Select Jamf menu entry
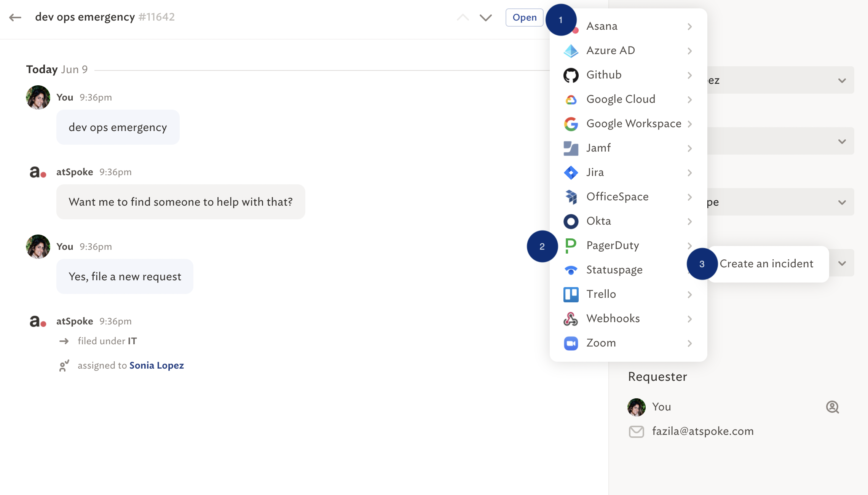The height and width of the screenshot is (495, 868). pyautogui.click(x=628, y=148)
